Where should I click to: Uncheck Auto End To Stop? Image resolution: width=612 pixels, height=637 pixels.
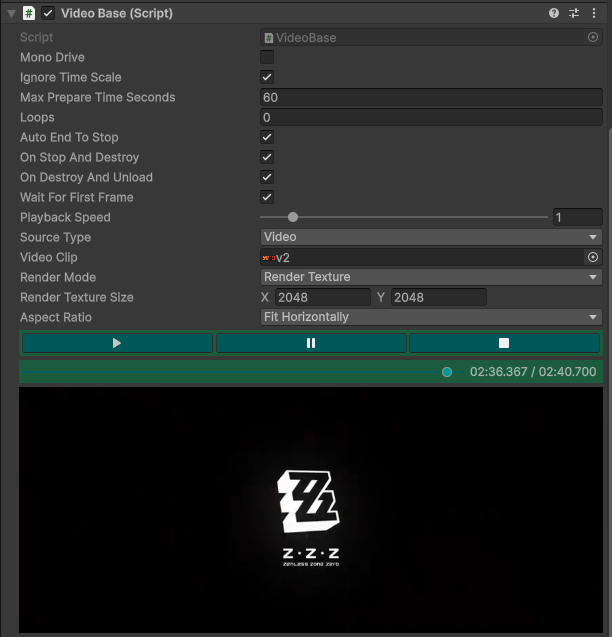(x=267, y=137)
